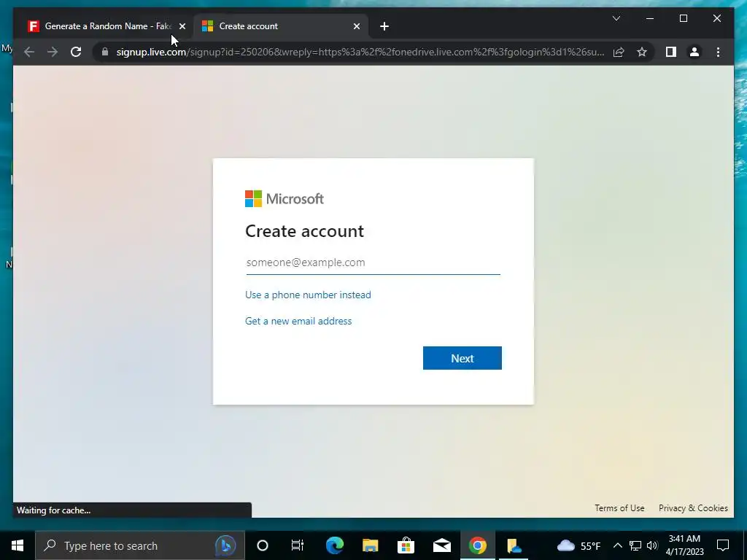The height and width of the screenshot is (560, 747).
Task: Click the Microsoft logo
Action: [x=285, y=198]
